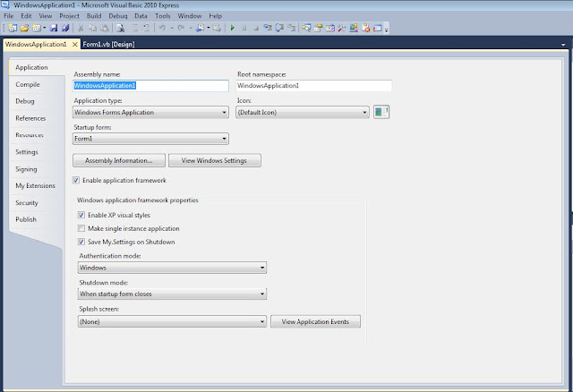The height and width of the screenshot is (392, 573).
Task: Click the Copy toolbar icon
Action: [93, 28]
